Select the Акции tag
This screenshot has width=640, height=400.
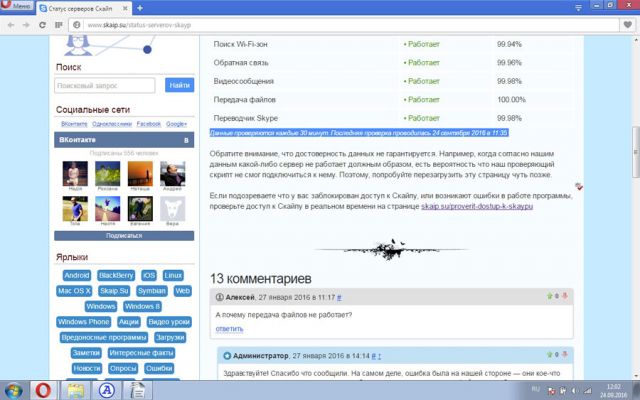[129, 322]
